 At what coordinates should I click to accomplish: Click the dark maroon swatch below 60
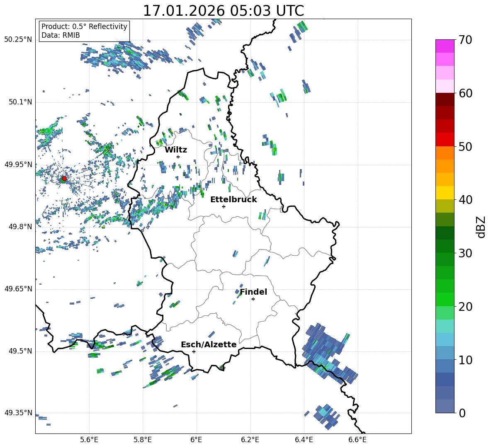[445, 99]
